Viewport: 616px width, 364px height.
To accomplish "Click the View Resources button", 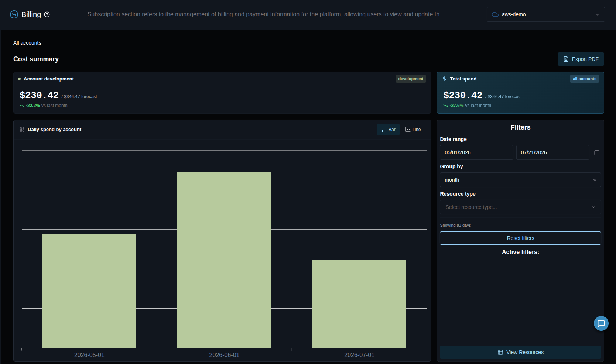I will pyautogui.click(x=520, y=352).
